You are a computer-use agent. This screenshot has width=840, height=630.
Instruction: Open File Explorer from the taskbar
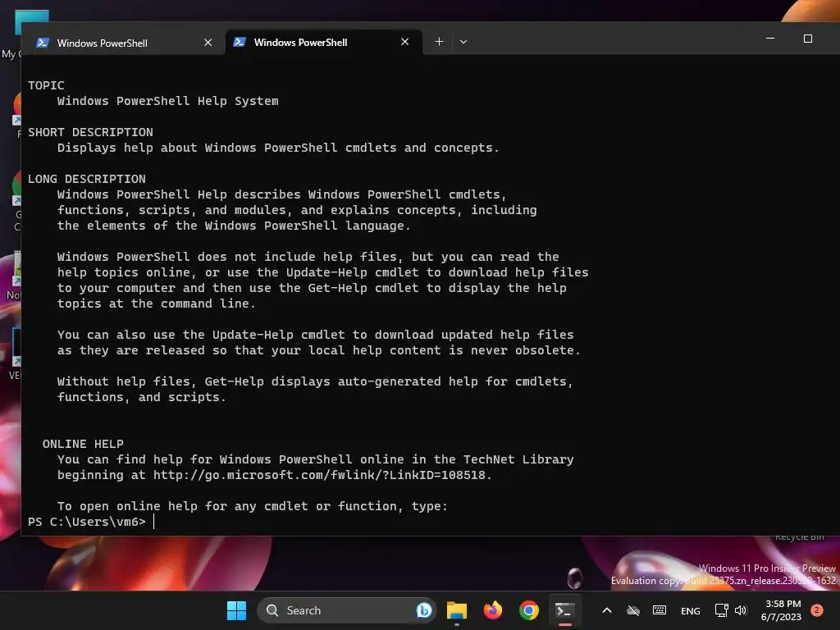457,610
